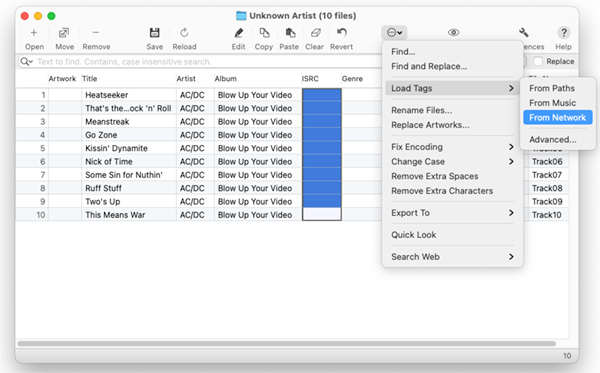Select the Heatseeker title cell

[129, 95]
